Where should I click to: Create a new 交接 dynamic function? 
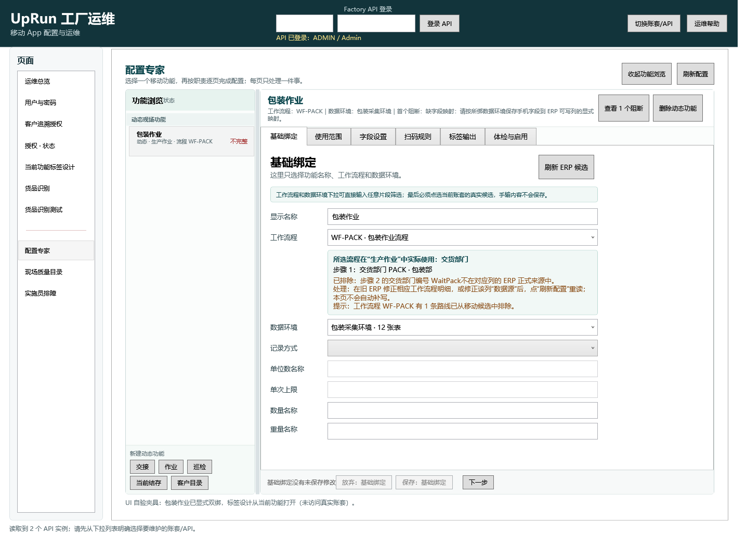pyautogui.click(x=142, y=467)
